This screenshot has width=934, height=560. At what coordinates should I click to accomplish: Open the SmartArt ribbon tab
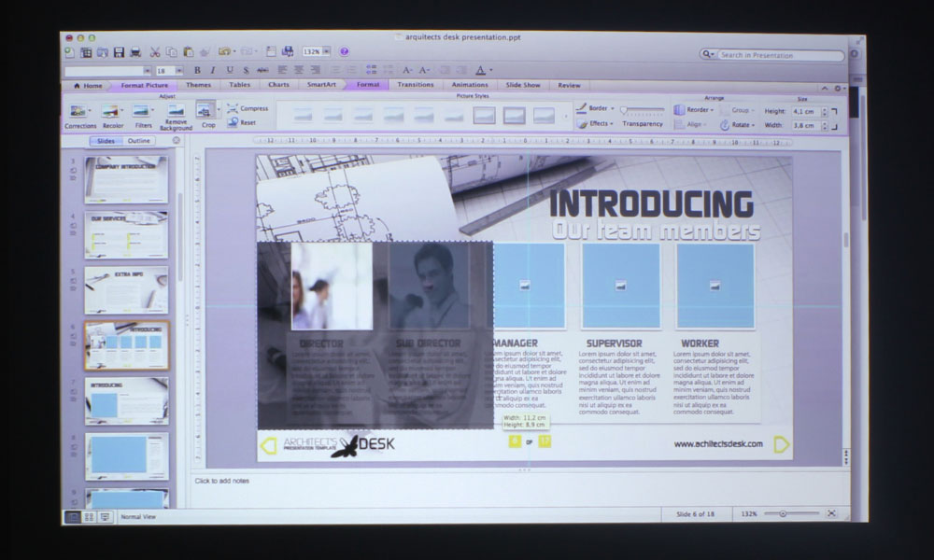(x=321, y=85)
